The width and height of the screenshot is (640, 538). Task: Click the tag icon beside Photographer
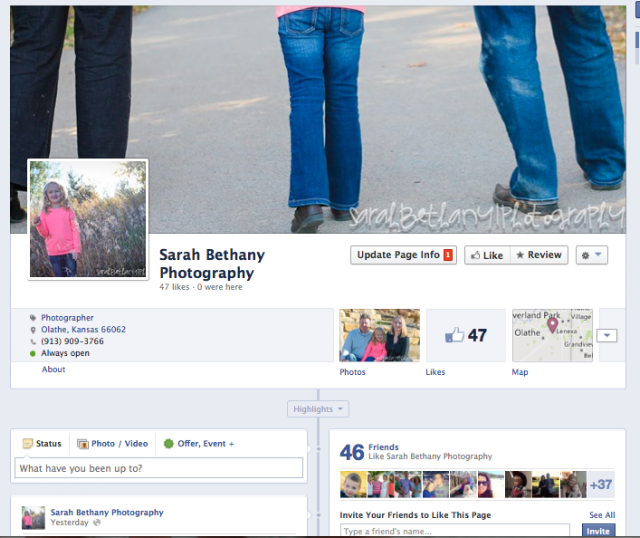pos(33,318)
